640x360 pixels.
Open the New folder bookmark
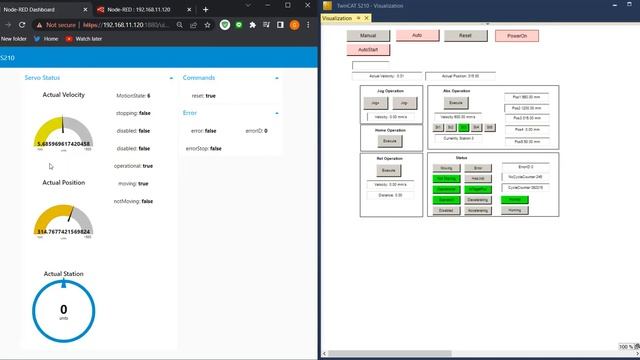[x=13, y=39]
